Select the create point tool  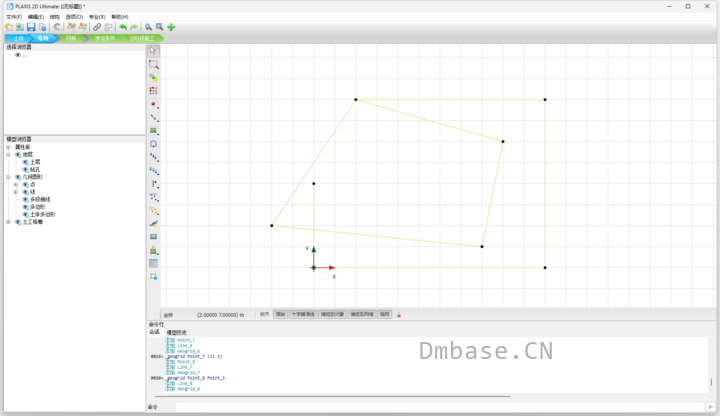[x=153, y=104]
